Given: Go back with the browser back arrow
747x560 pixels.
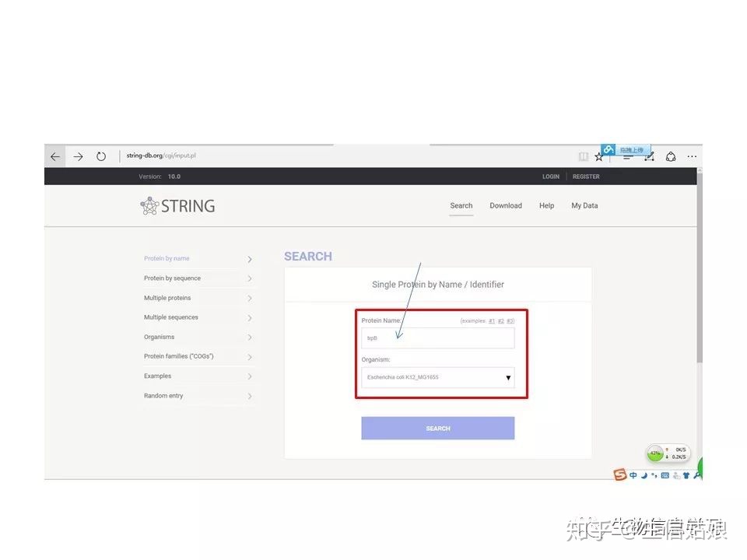Looking at the screenshot, I should coord(55,156).
